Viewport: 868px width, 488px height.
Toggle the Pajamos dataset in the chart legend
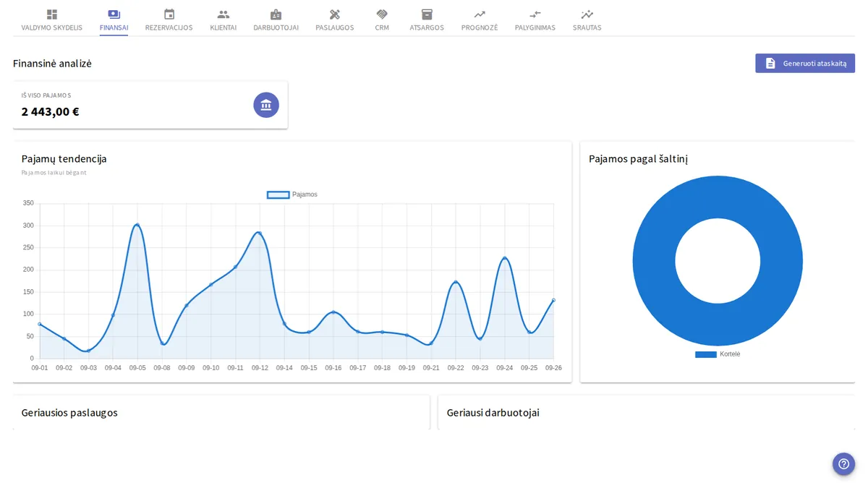click(x=292, y=194)
